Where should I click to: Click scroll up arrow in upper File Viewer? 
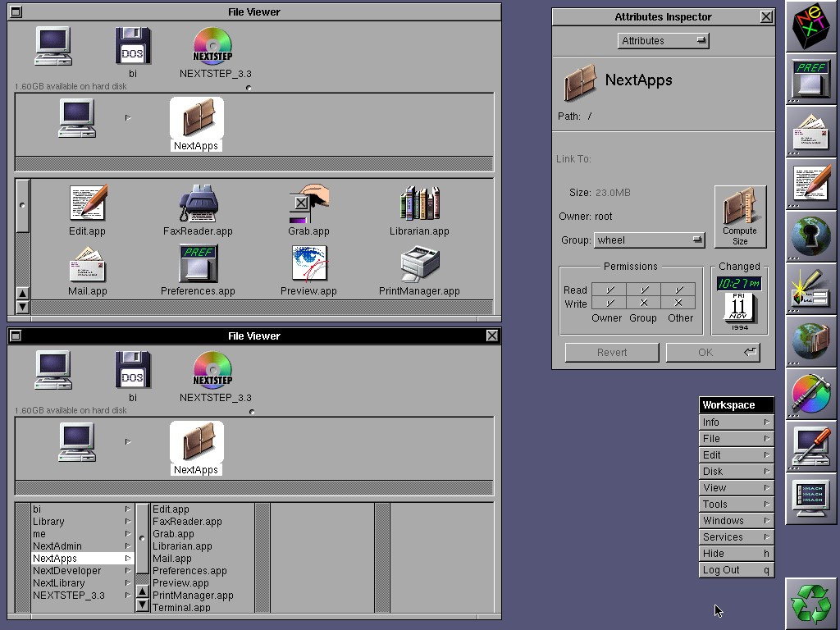(x=22, y=294)
